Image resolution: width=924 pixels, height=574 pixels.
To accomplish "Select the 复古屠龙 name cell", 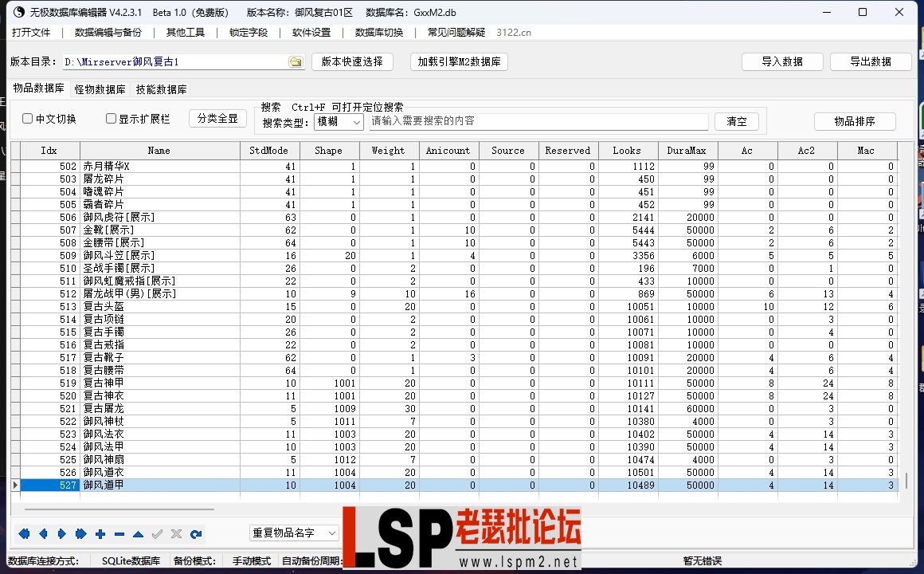I will click(x=159, y=409).
